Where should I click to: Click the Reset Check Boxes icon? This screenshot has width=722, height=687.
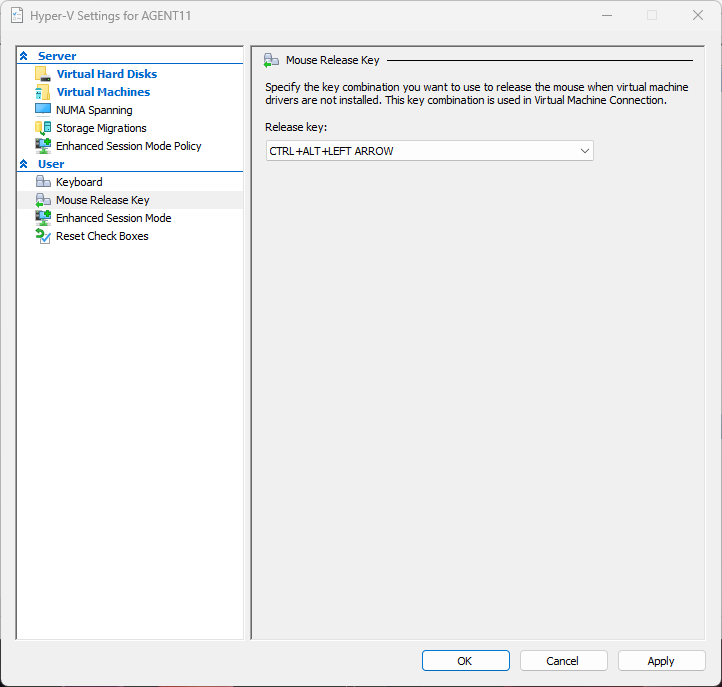click(42, 236)
